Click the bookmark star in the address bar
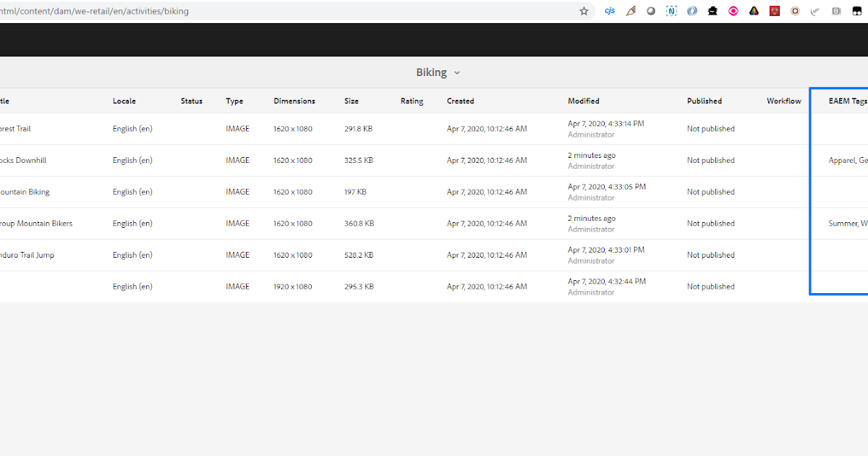 [584, 11]
